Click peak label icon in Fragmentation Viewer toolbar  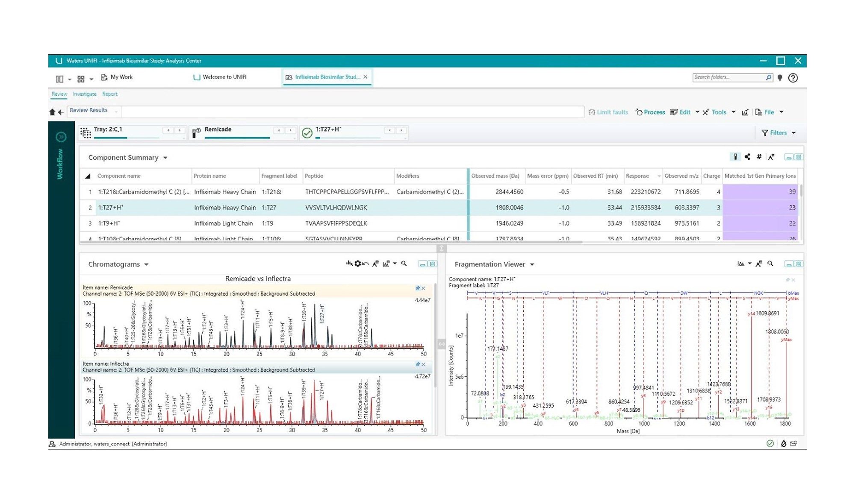[758, 264]
